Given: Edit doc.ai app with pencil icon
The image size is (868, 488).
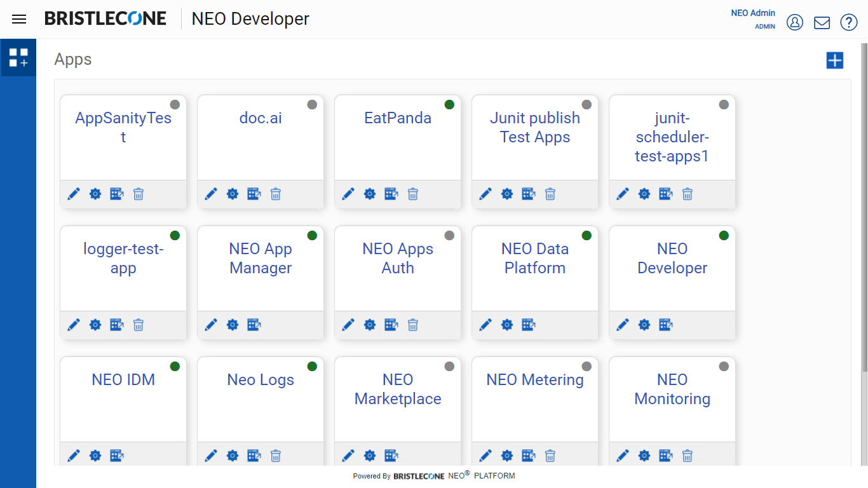Looking at the screenshot, I should pos(211,194).
